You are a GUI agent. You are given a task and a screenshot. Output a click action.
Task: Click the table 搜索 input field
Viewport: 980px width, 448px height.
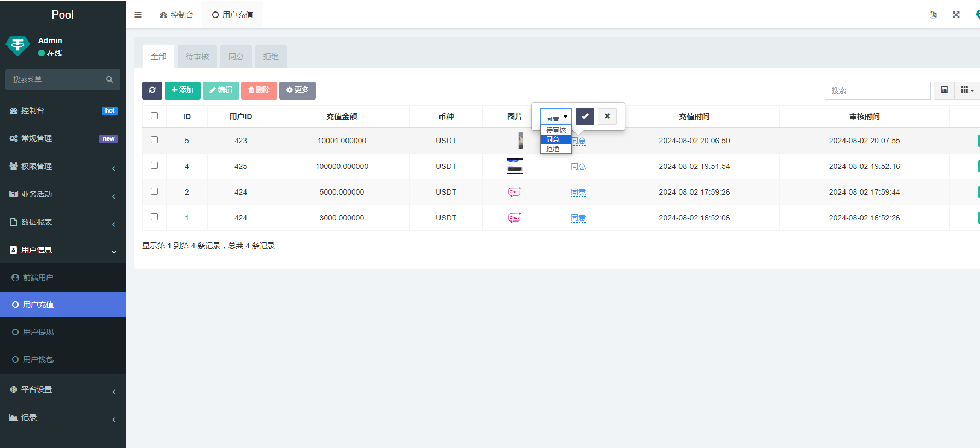[x=877, y=90]
